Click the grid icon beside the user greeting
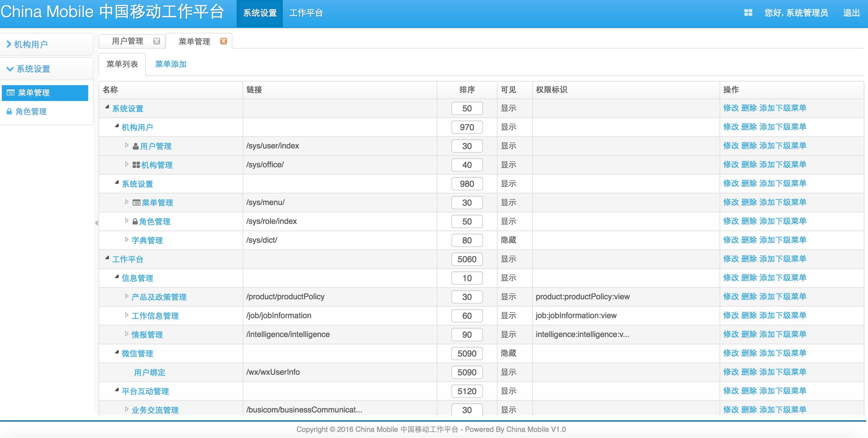Image resolution: width=868 pixels, height=438 pixels. [748, 13]
